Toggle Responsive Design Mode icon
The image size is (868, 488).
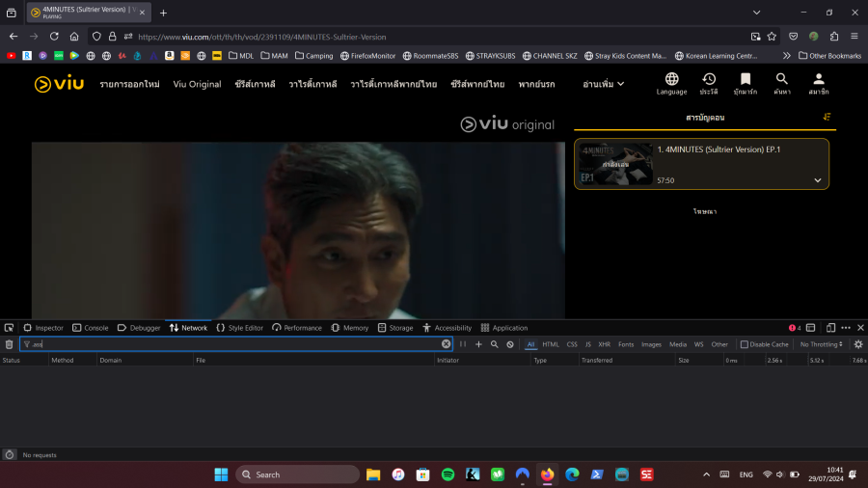(x=830, y=328)
